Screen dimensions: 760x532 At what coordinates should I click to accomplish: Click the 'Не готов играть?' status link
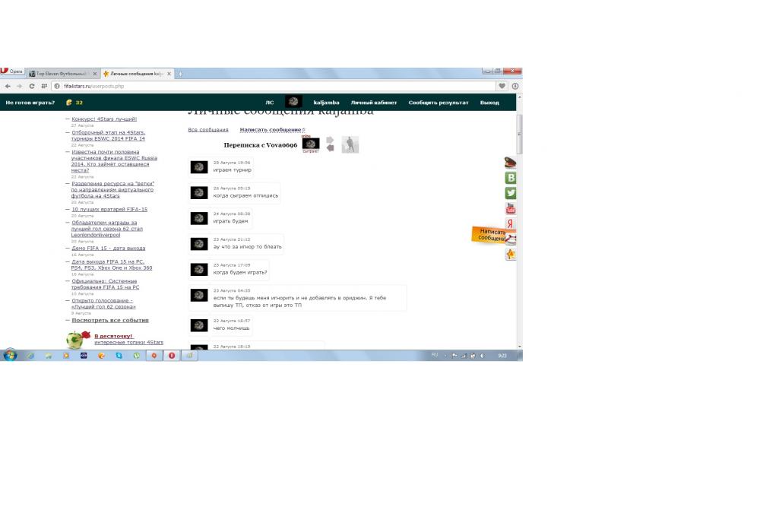tap(30, 103)
